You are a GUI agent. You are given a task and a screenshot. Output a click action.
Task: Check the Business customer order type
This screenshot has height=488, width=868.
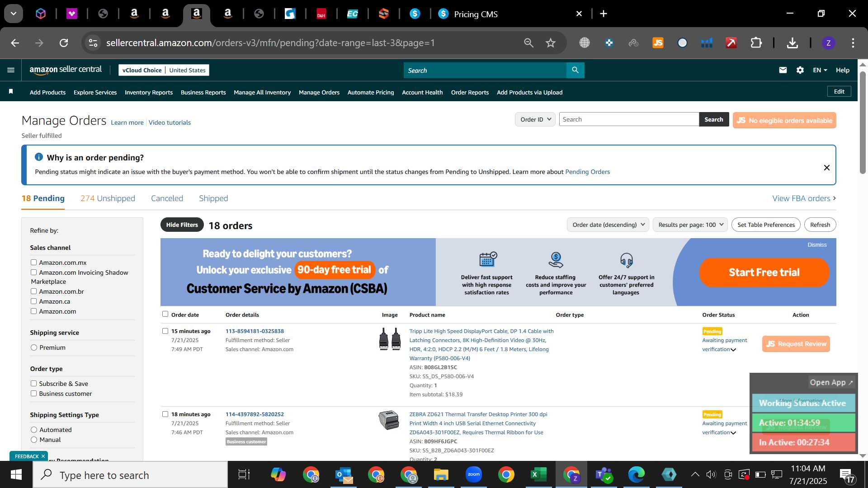tap(33, 394)
